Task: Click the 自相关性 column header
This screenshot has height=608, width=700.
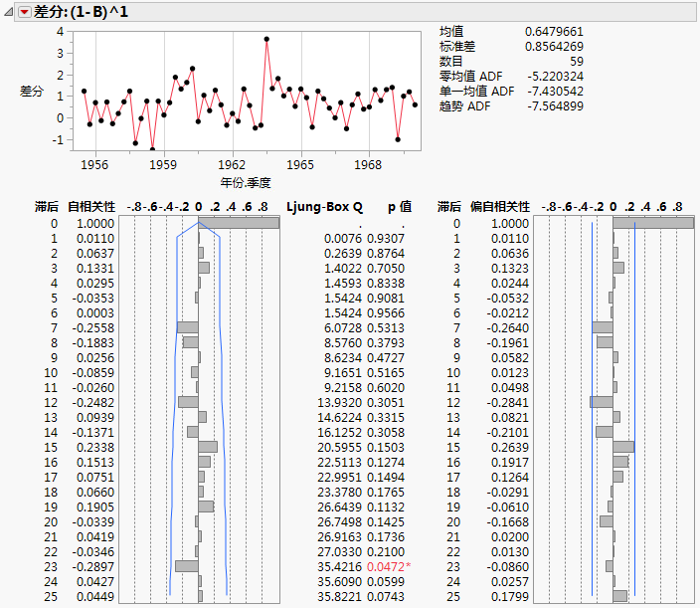Action: 91,207
